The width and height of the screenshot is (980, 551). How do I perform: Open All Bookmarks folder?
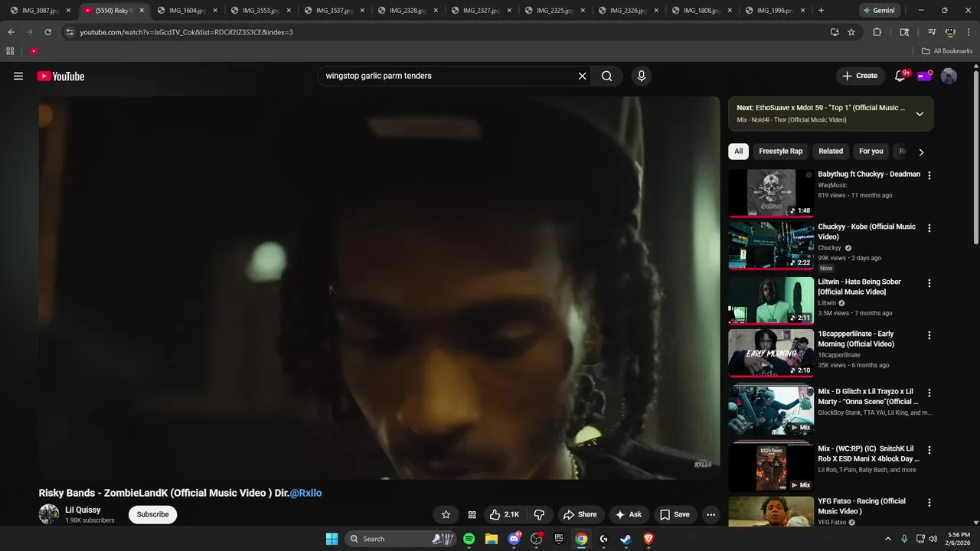(947, 51)
